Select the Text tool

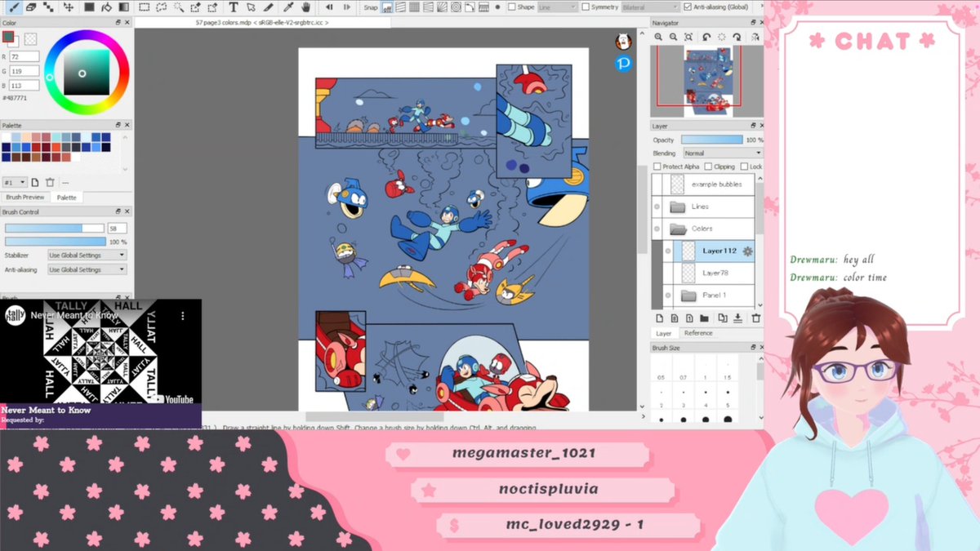(x=234, y=7)
